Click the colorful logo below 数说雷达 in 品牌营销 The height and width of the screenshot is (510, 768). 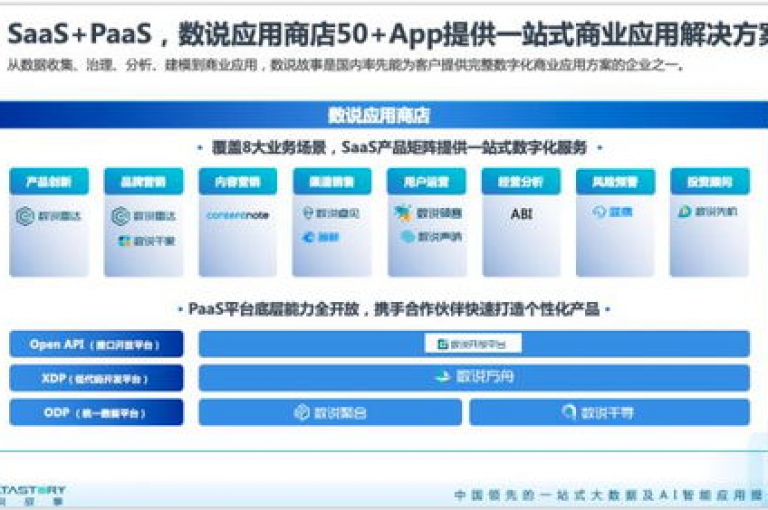tap(146, 241)
